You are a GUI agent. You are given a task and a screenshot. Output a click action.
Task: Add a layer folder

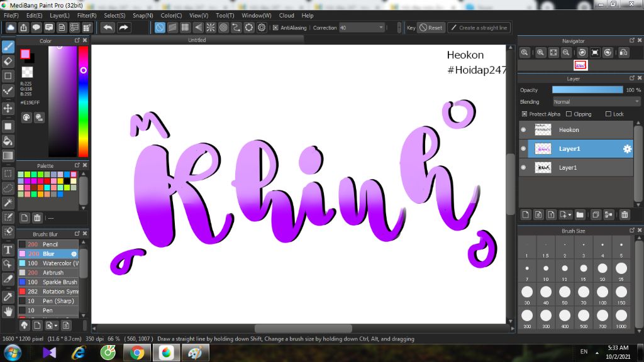click(580, 215)
